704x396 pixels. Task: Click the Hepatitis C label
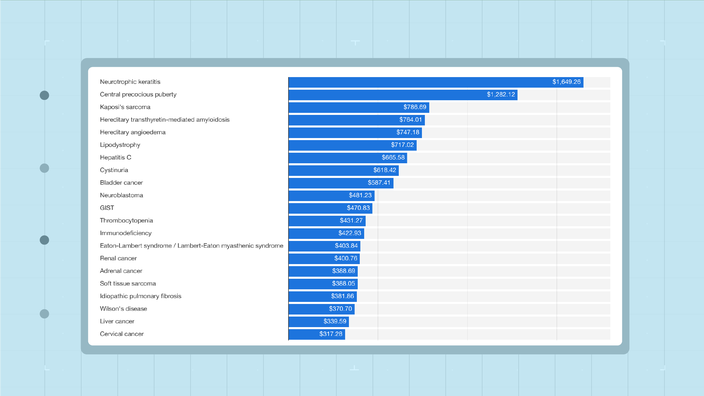(115, 157)
